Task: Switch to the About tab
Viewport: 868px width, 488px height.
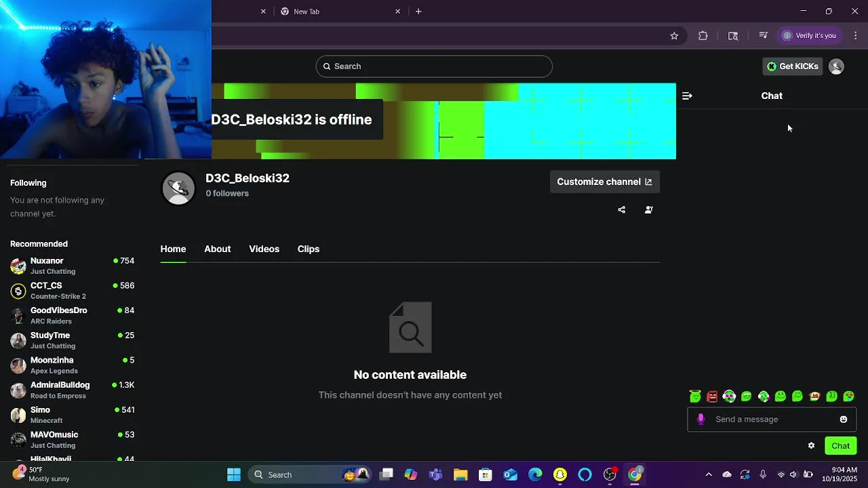Action: 218,249
